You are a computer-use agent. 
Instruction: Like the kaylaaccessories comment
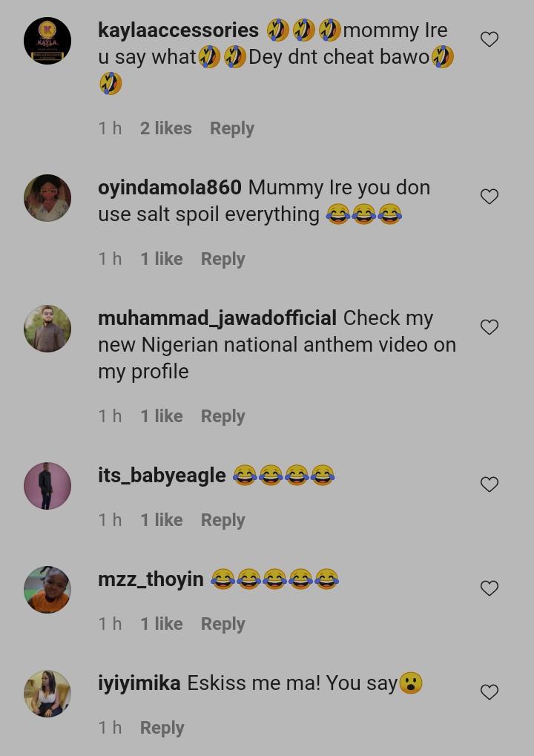489,39
